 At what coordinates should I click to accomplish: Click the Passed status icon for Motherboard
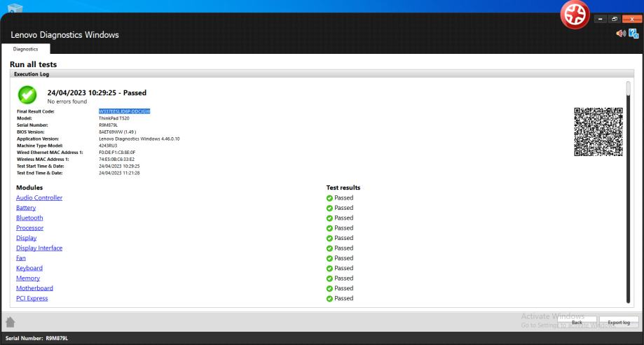click(329, 288)
